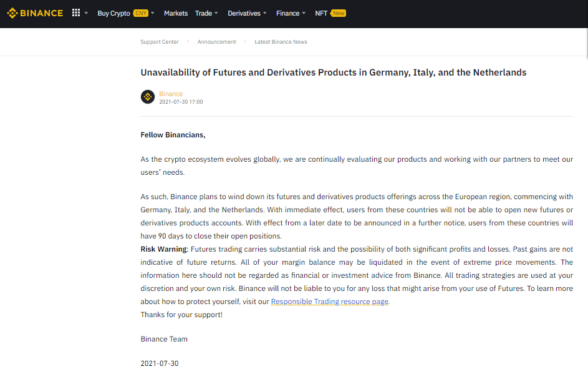This screenshot has height=374, width=588.
Task: Go to Markets page
Action: 175,13
